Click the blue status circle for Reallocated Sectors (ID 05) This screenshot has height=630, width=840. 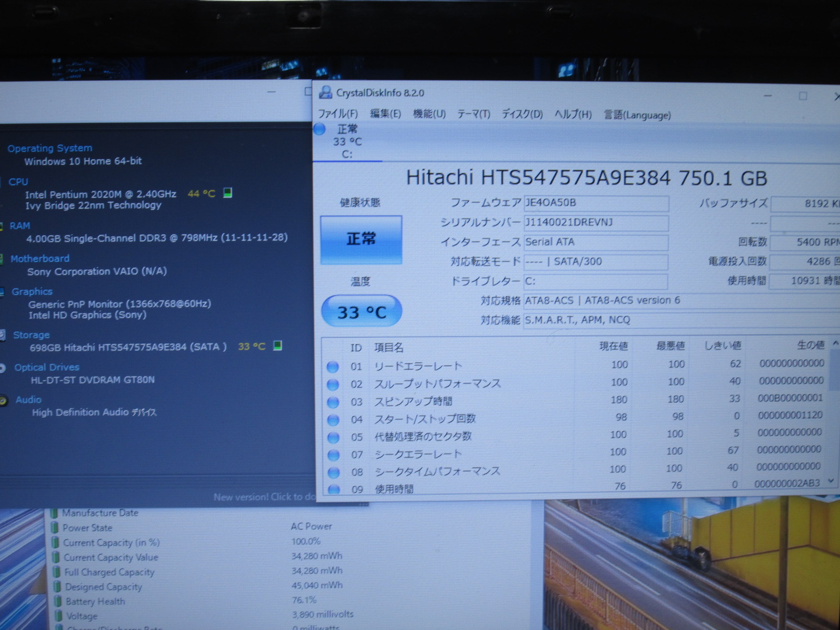point(333,437)
